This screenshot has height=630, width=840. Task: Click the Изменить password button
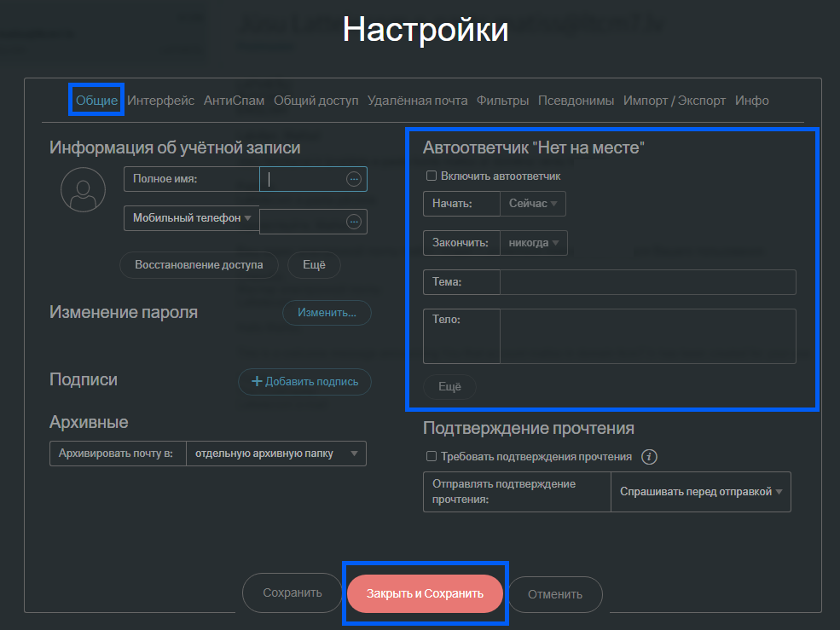click(x=327, y=313)
